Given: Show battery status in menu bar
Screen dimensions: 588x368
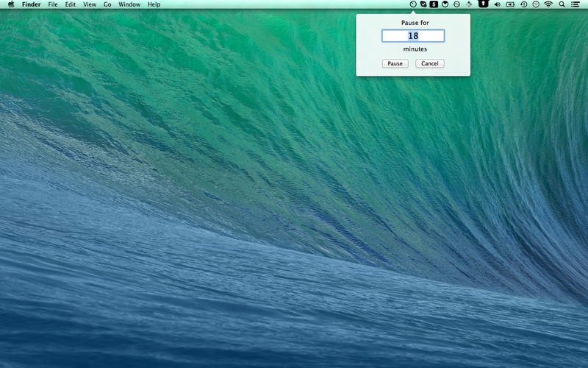Looking at the screenshot, I should [510, 4].
